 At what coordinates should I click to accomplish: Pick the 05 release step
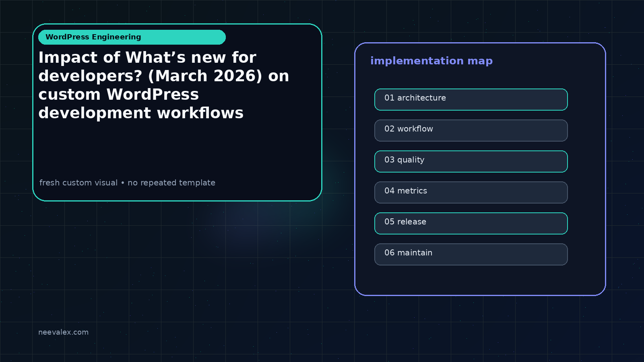471,223
